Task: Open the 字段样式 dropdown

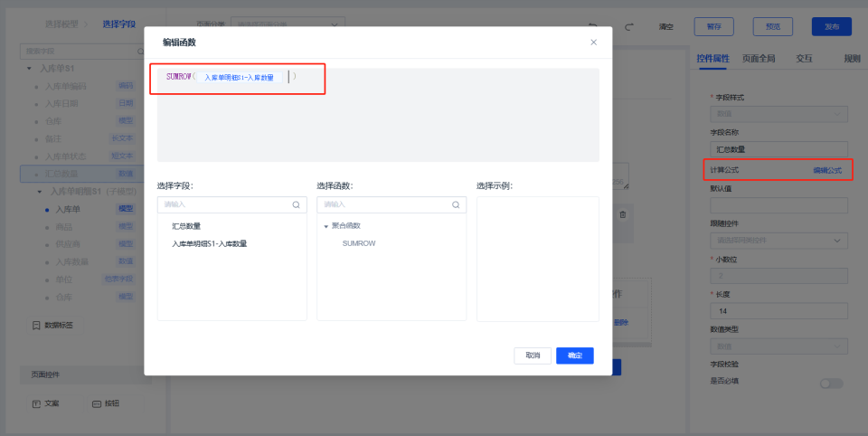Action: click(x=778, y=114)
